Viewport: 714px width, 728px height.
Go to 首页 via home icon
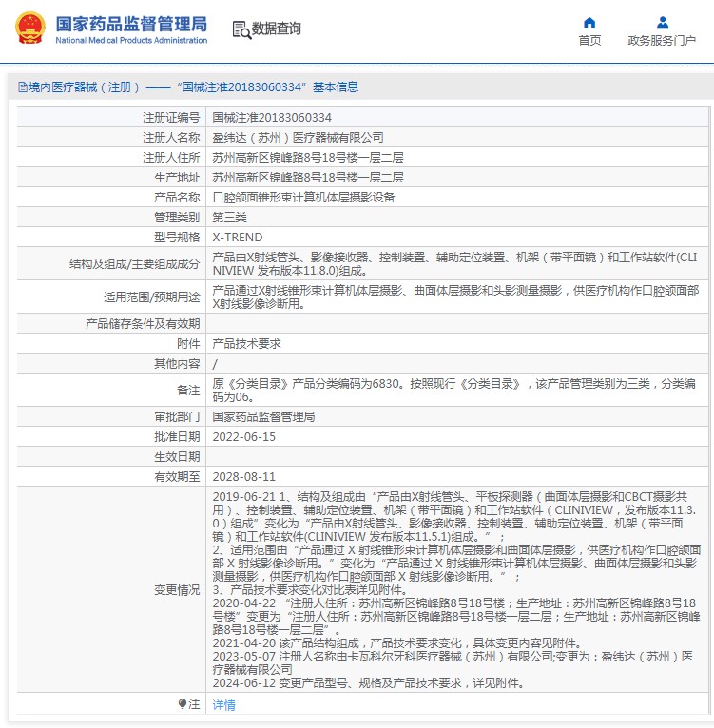pyautogui.click(x=589, y=22)
